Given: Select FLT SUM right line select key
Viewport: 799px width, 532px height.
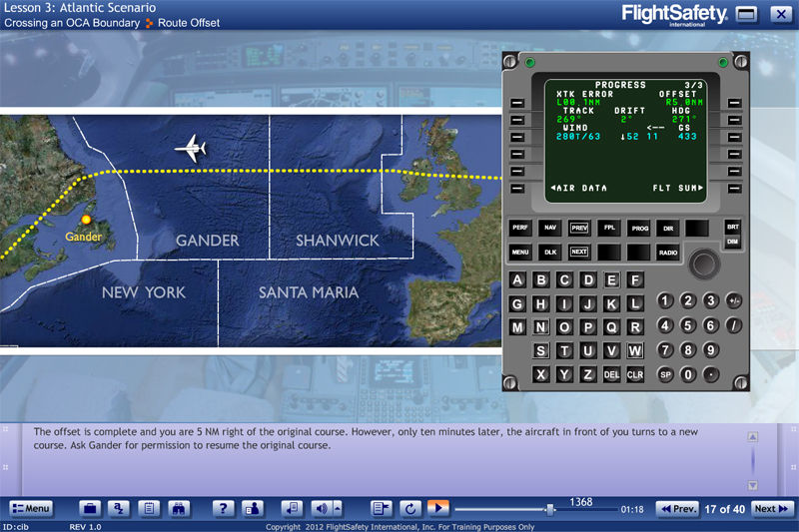Looking at the screenshot, I should tap(734, 189).
